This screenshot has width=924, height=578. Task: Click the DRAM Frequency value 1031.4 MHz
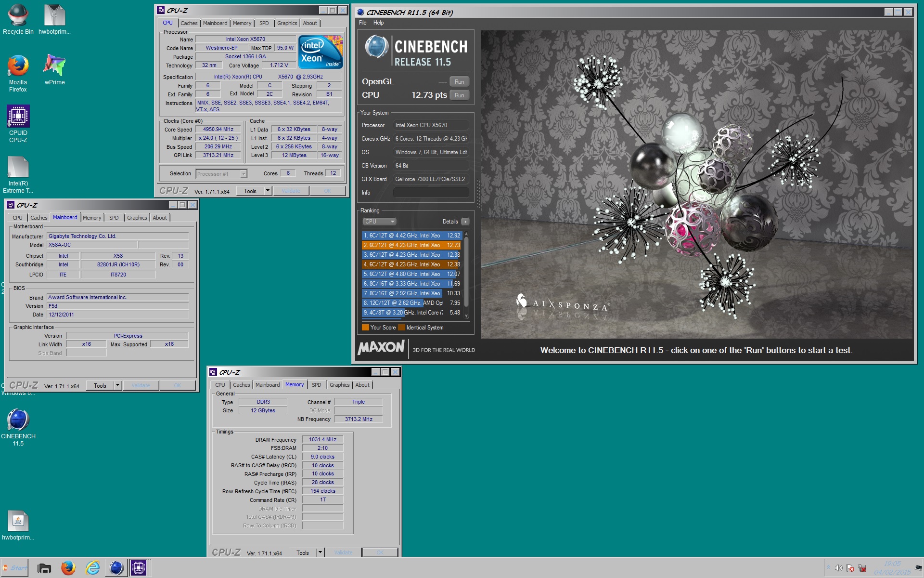(x=322, y=440)
